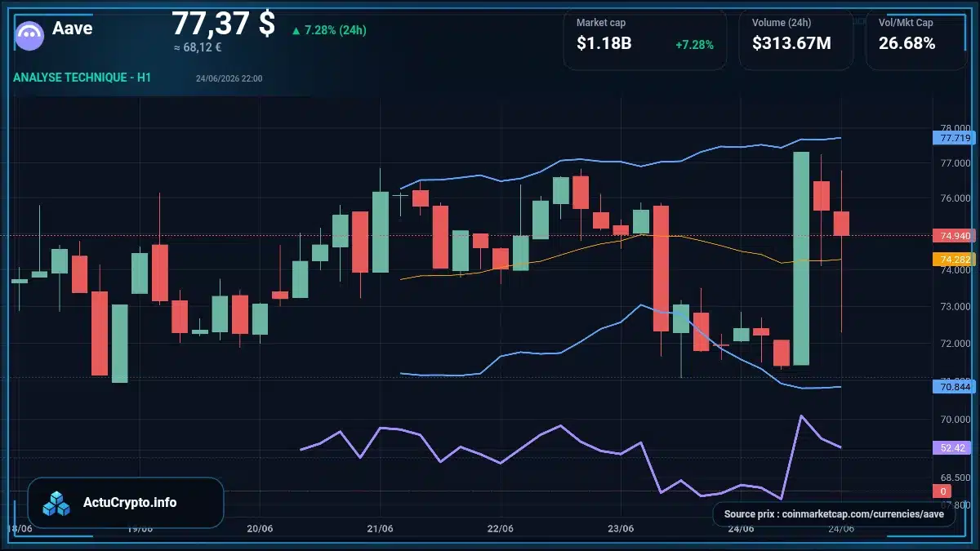Select the Vol/Mkt Cap 26.68% card
This screenshot has height=551, width=980.
(x=915, y=39)
